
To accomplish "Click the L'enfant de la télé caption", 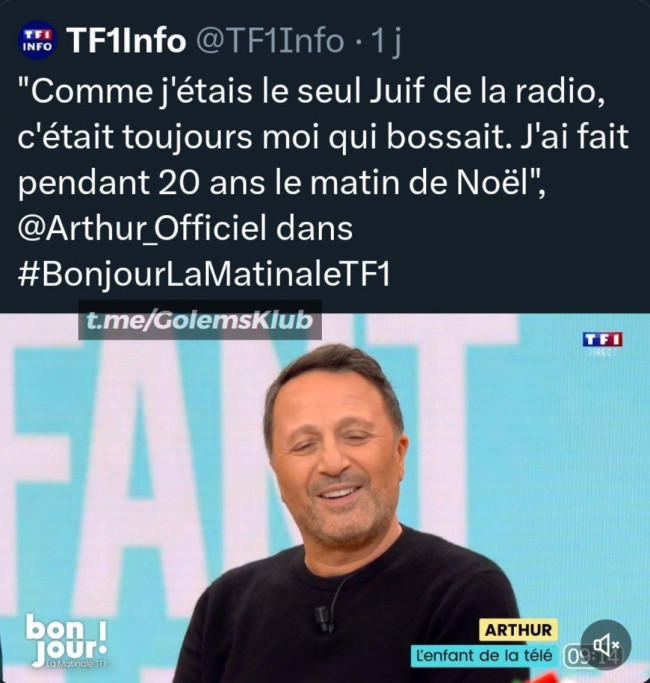I will [x=484, y=655].
